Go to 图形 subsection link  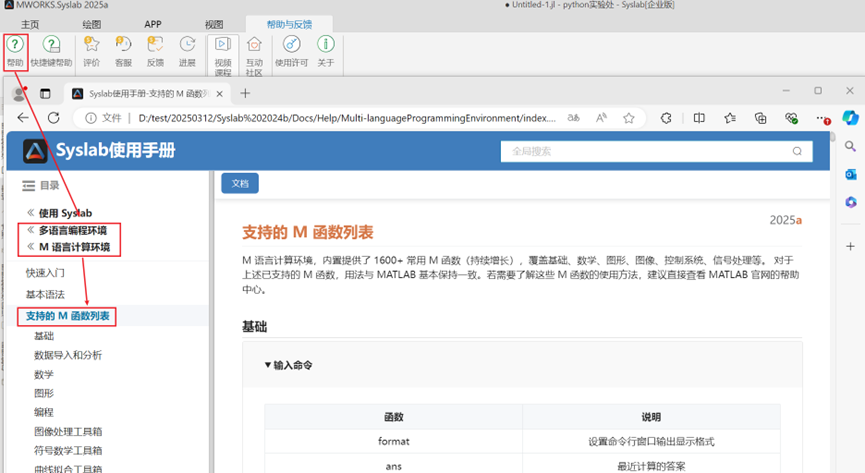(44, 393)
